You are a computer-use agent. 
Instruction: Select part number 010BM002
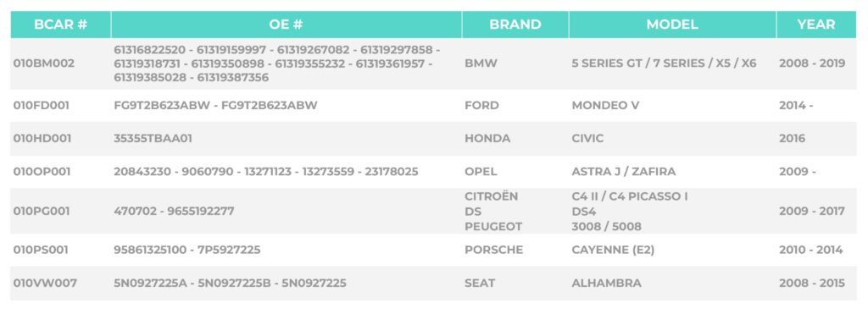pos(44,63)
